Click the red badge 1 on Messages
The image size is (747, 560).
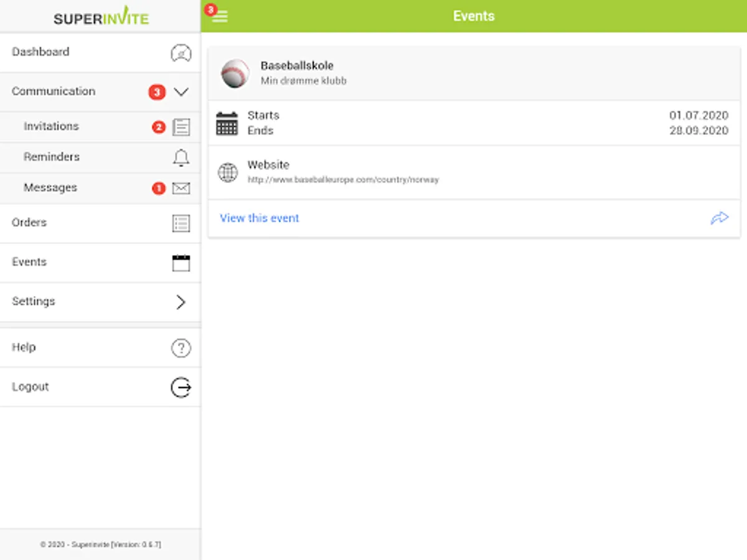click(x=159, y=188)
